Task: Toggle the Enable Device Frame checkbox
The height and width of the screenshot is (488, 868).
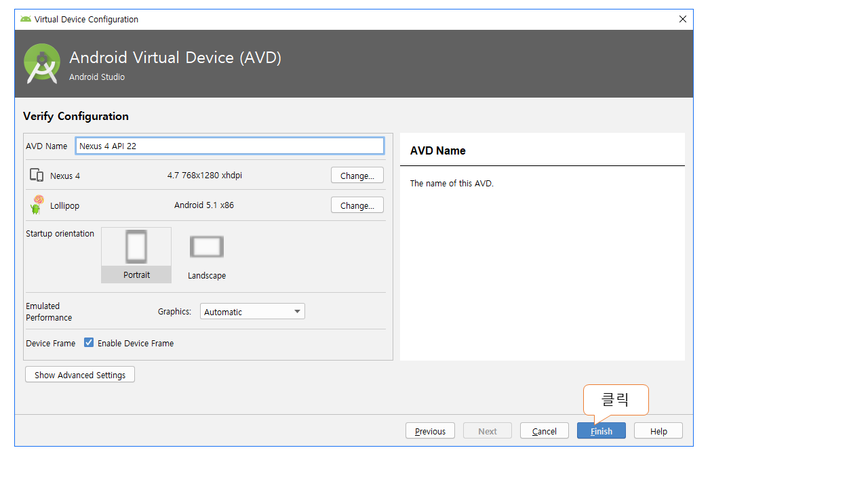Action: pyautogui.click(x=89, y=343)
